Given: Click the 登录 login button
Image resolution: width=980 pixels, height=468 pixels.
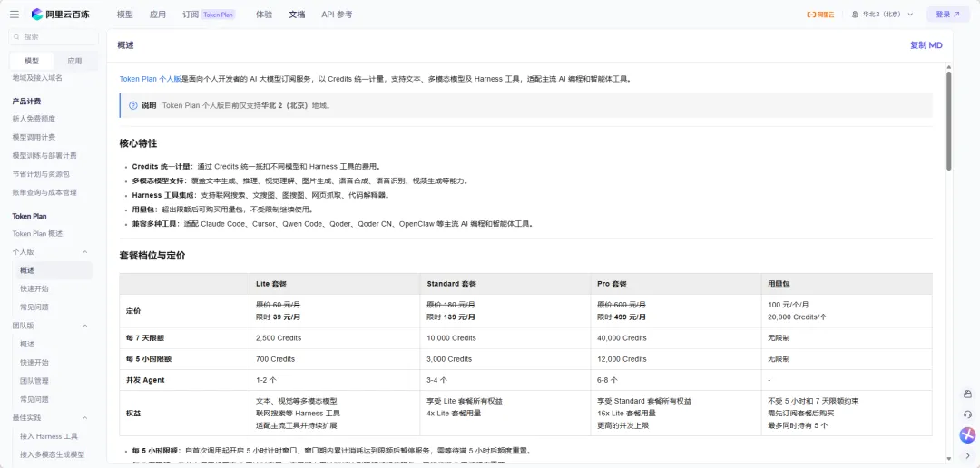Looking at the screenshot, I should [x=948, y=15].
